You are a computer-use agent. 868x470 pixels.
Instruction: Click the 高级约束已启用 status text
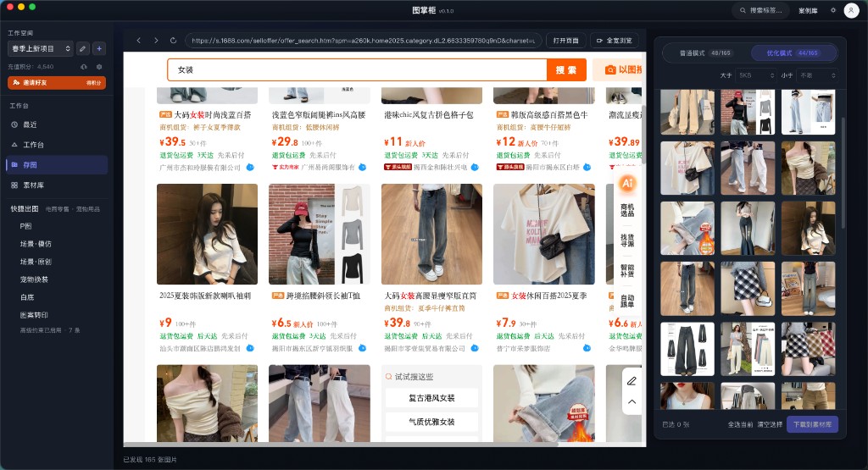click(x=50, y=330)
